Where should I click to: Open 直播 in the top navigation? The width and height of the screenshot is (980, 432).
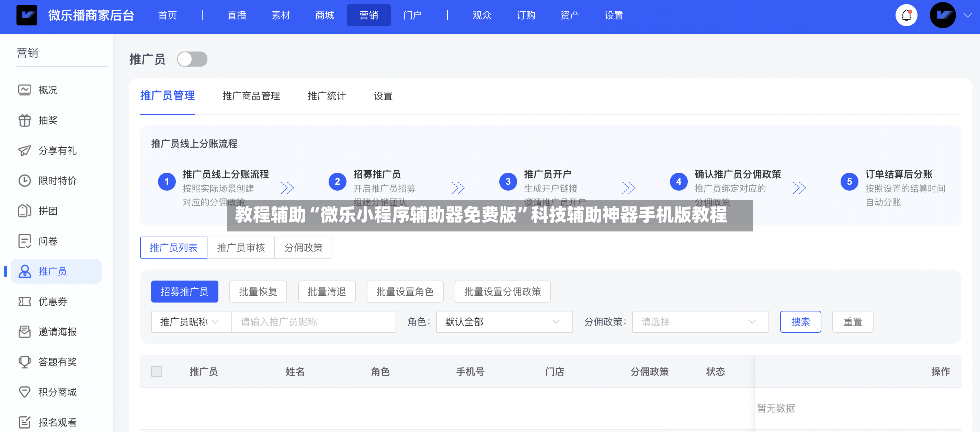tap(237, 15)
